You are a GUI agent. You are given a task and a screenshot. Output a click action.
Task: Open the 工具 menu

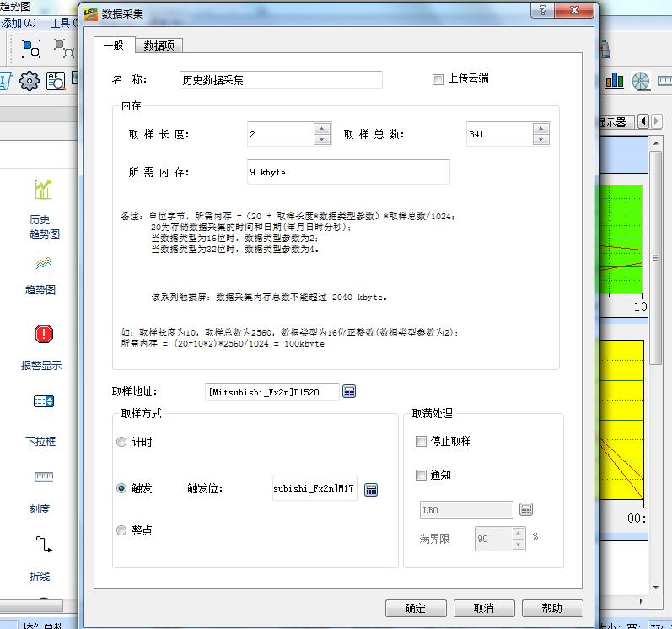click(x=62, y=23)
